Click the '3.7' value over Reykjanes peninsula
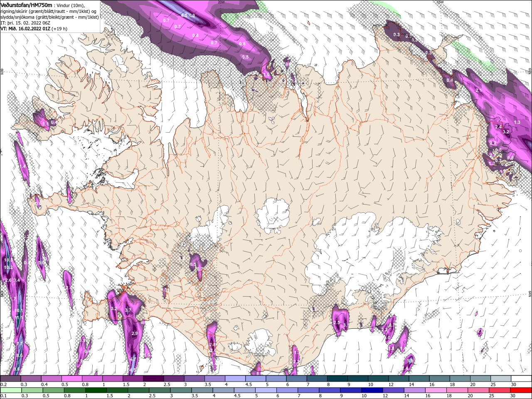Screen dimensions: 532x399 point(128,310)
